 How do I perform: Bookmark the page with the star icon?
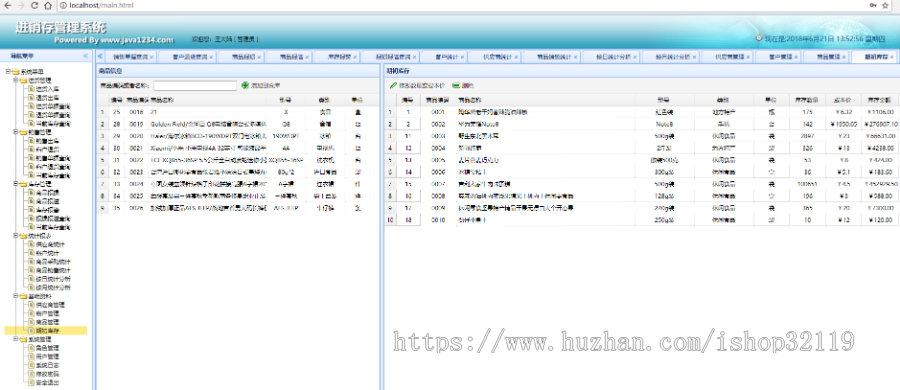887,5
